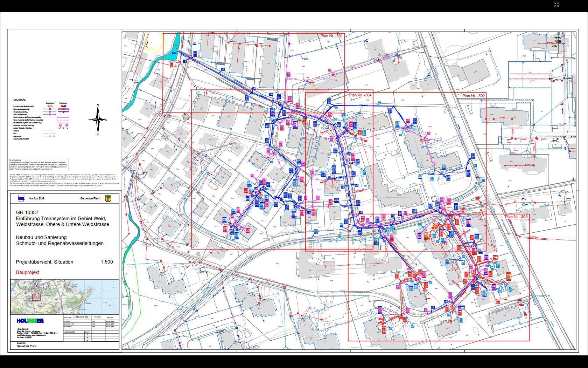Image resolution: width=588 pixels, height=368 pixels.
Task: Click the GN 10337 project number
Action: [x=27, y=212]
